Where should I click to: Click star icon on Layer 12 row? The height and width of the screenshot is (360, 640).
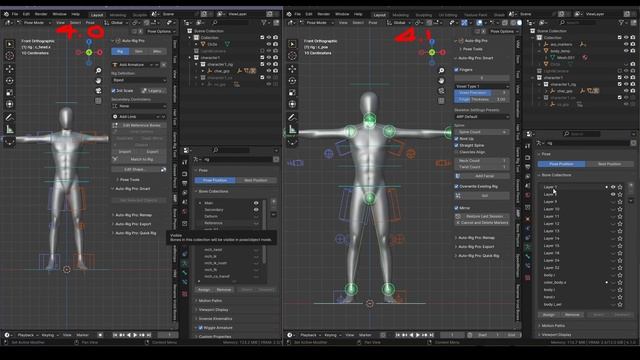point(620,224)
